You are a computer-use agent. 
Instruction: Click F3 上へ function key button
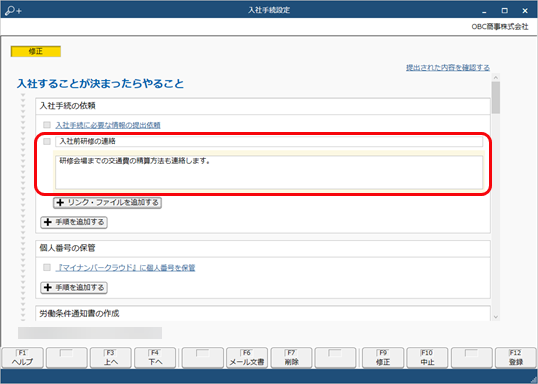click(111, 358)
